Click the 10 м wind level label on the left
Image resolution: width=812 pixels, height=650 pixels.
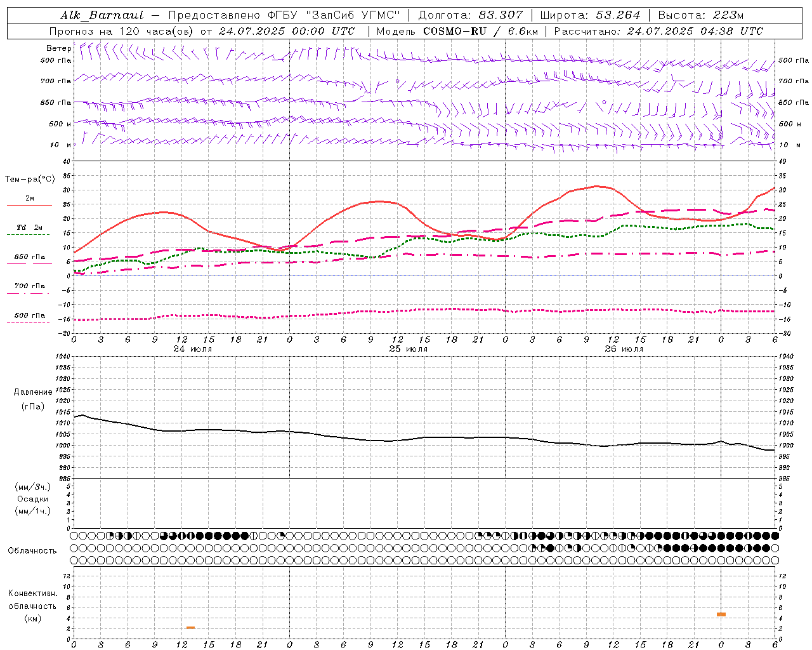[x=61, y=145]
